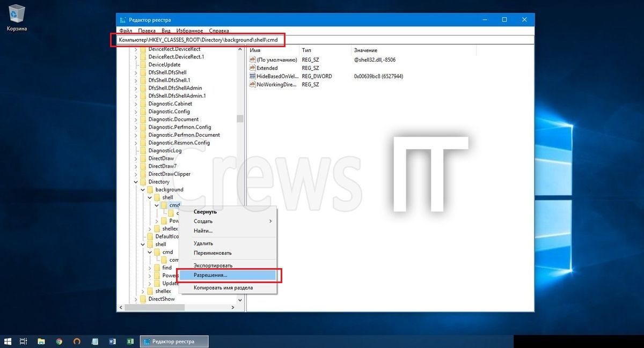Expand the Diagnostic.Cabinet key
Viewport: 644px width, 348px height.
pyautogui.click(x=136, y=103)
